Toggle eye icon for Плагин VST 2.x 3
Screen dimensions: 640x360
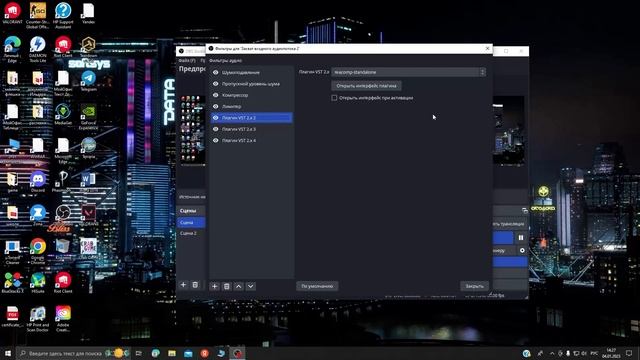click(x=216, y=129)
